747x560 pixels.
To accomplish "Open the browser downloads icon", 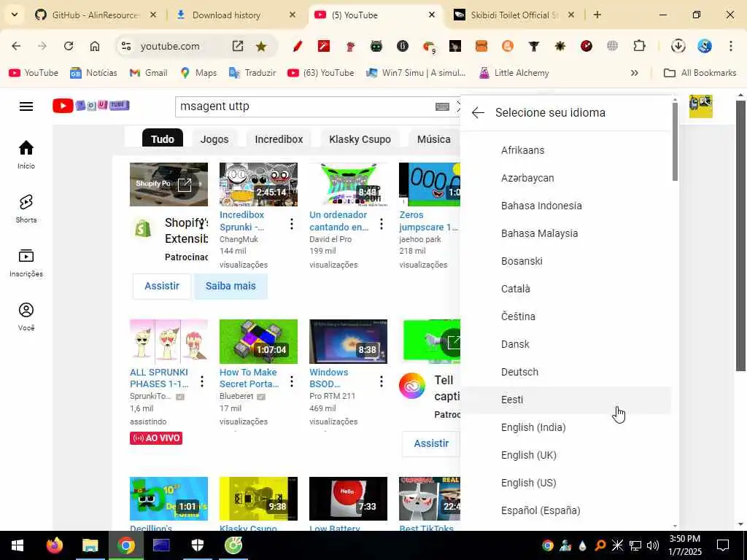I will tap(678, 46).
